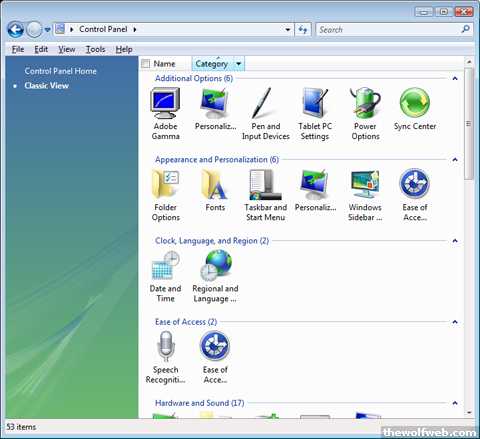Open the View menu

point(67,50)
